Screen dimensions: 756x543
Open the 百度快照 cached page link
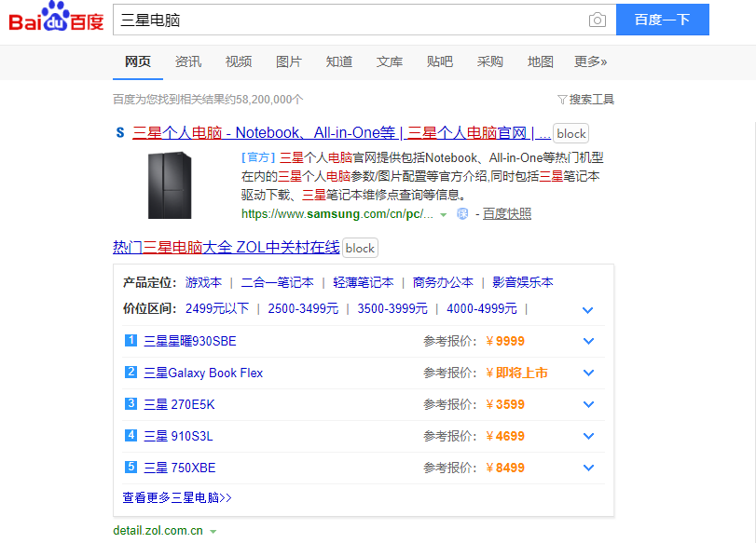point(507,214)
